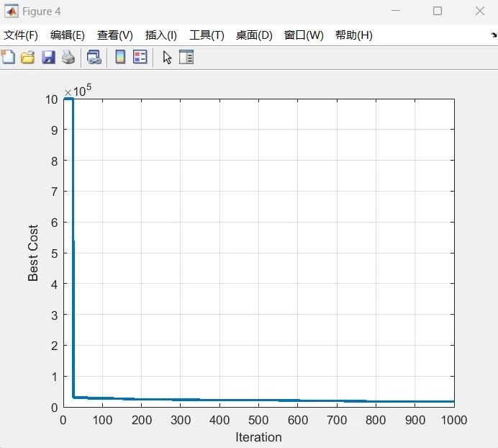Open the 文件(F) menu

(x=21, y=35)
